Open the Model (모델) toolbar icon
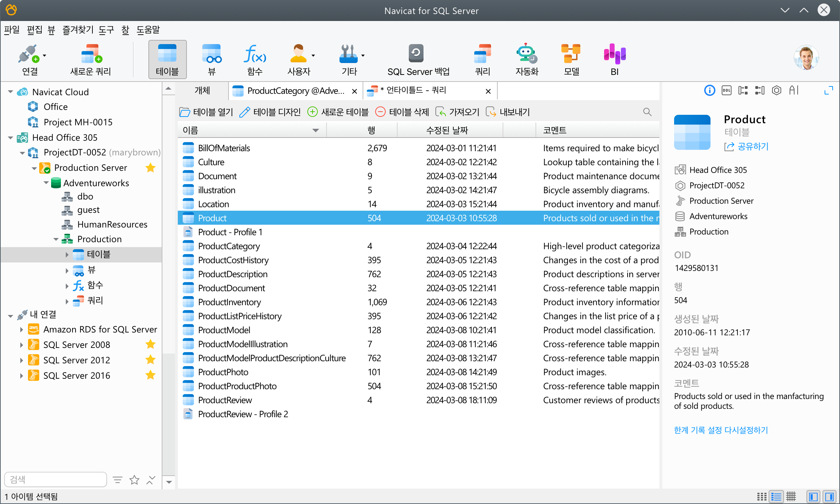This screenshot has width=840, height=504. 571,59
